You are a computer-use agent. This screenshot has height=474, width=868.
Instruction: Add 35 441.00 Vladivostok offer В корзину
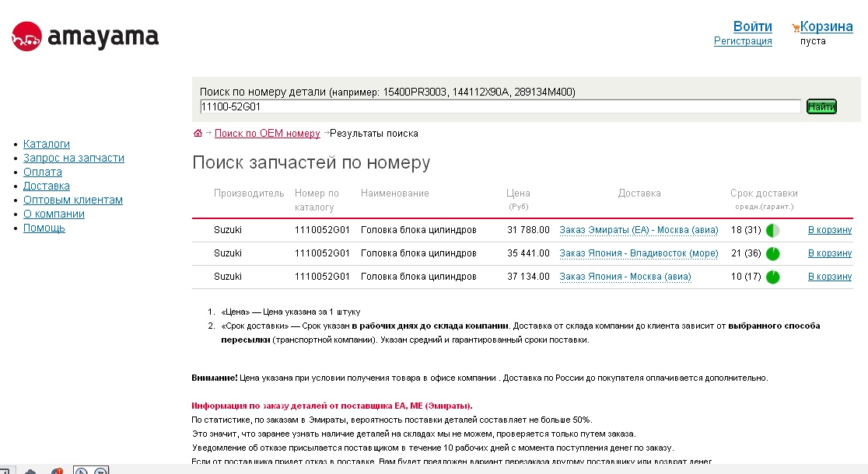830,253
